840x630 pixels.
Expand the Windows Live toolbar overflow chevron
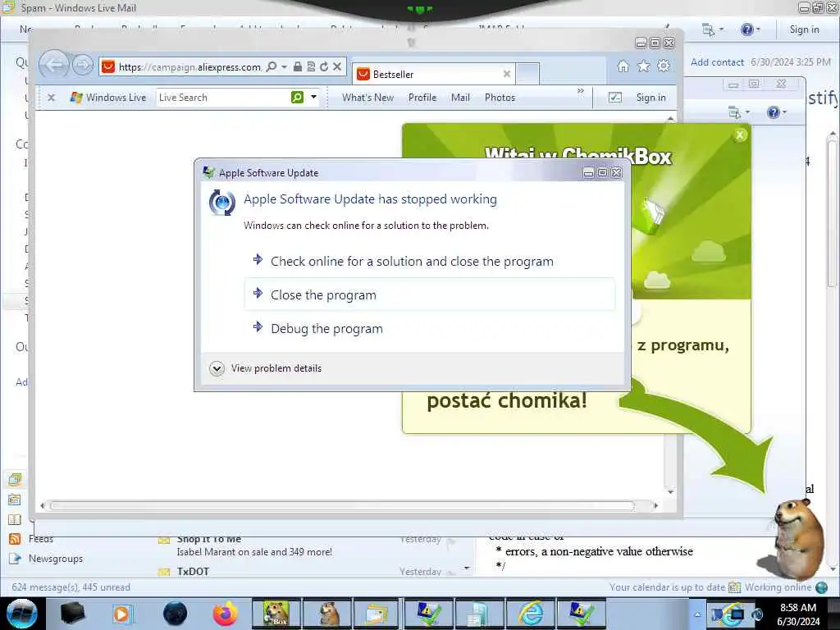click(581, 91)
